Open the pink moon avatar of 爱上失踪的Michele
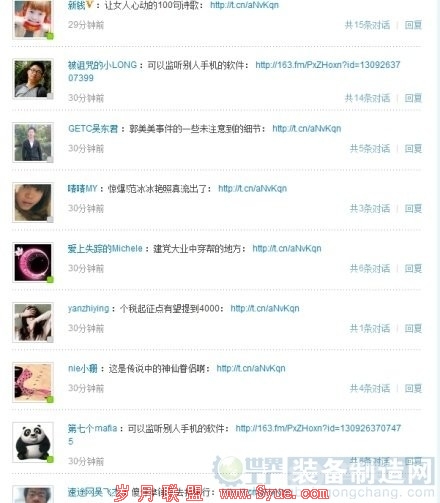440x503 pixels. [x=33, y=262]
